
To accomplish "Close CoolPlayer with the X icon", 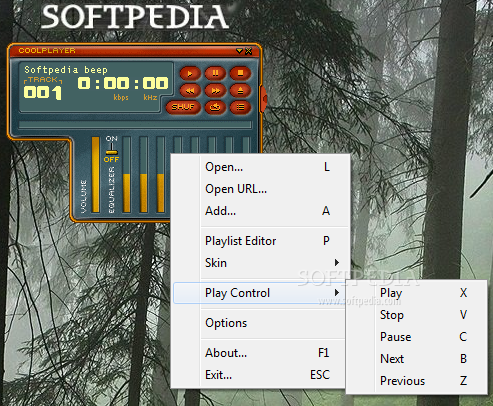I will [x=249, y=51].
